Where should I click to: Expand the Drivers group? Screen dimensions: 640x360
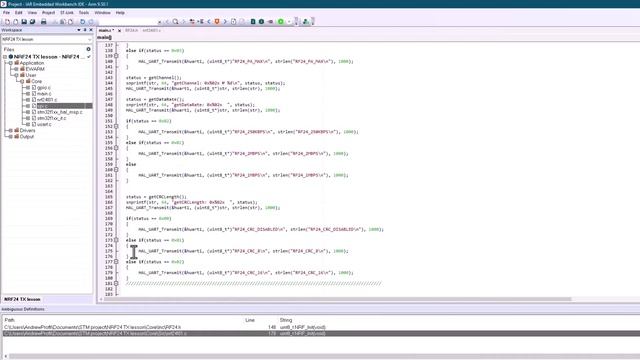coord(11,130)
